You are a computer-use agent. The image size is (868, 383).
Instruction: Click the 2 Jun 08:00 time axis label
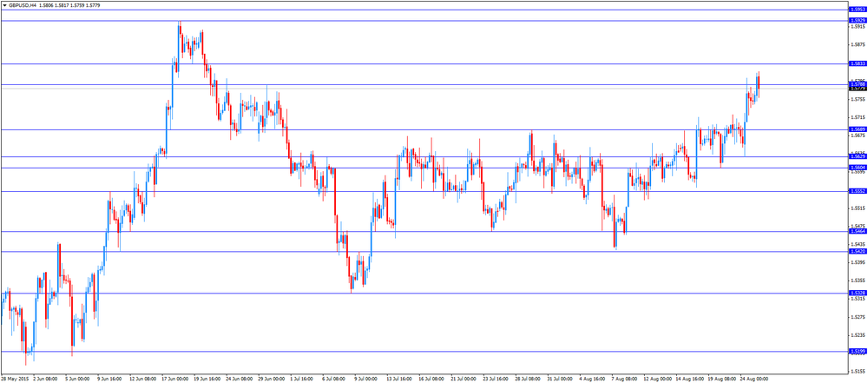click(x=45, y=380)
